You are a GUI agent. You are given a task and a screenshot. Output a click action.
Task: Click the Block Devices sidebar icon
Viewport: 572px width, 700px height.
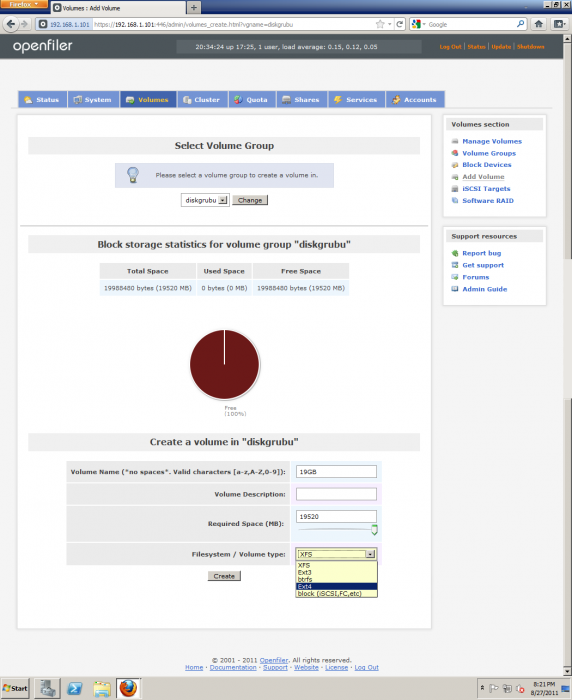(455, 165)
